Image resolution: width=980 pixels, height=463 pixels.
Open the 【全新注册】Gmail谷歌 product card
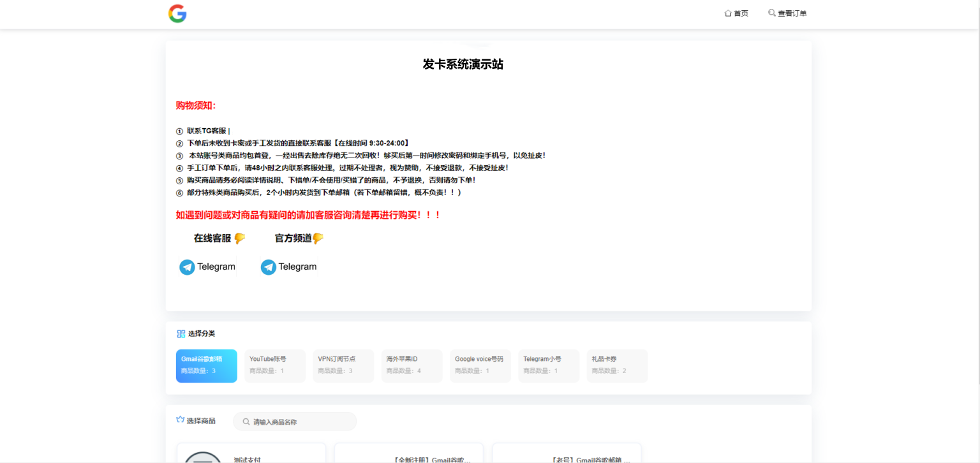[409, 455]
